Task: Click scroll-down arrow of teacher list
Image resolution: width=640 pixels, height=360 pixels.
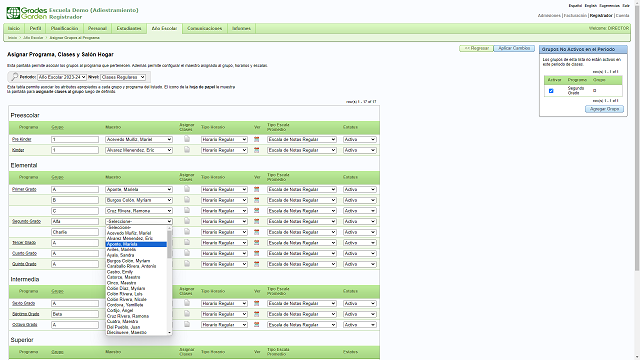Action: coord(169,333)
